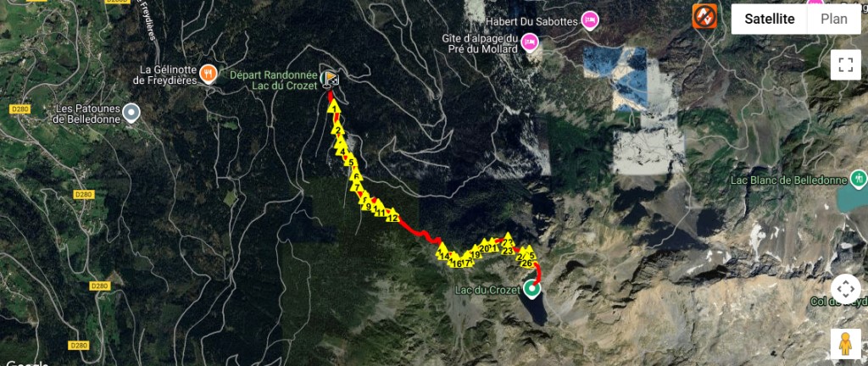Open the map camera controls compass

pyautogui.click(x=845, y=289)
